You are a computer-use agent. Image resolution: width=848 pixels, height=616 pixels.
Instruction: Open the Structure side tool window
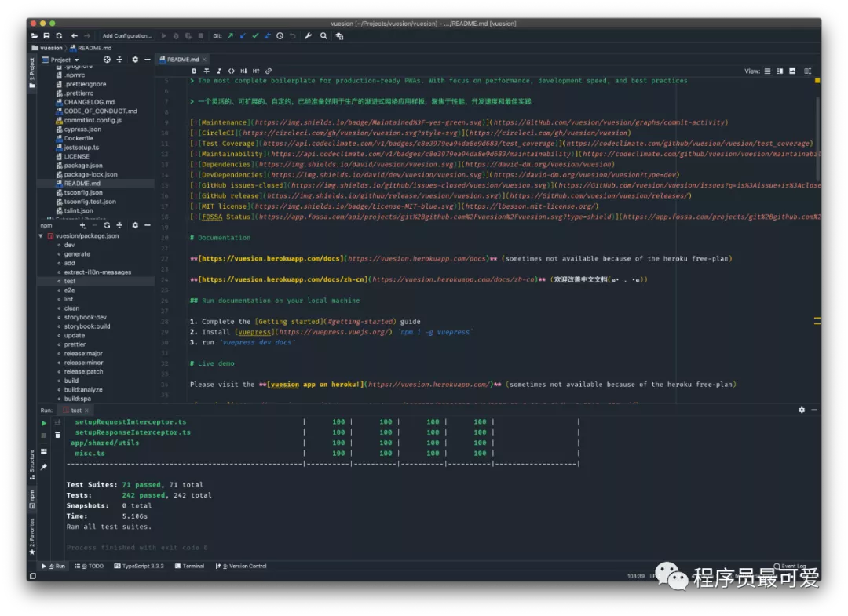(x=32, y=465)
